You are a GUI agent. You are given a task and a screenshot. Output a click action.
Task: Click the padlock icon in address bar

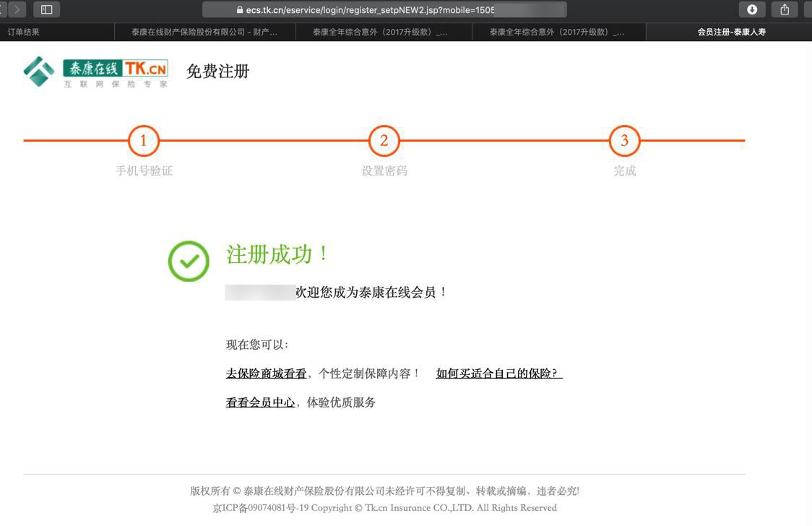click(x=239, y=10)
